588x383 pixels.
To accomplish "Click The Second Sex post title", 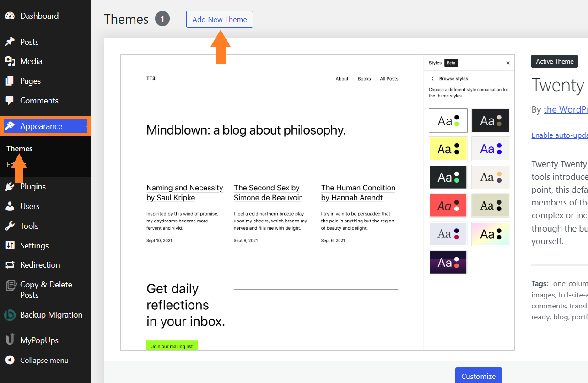I will coord(268,193).
